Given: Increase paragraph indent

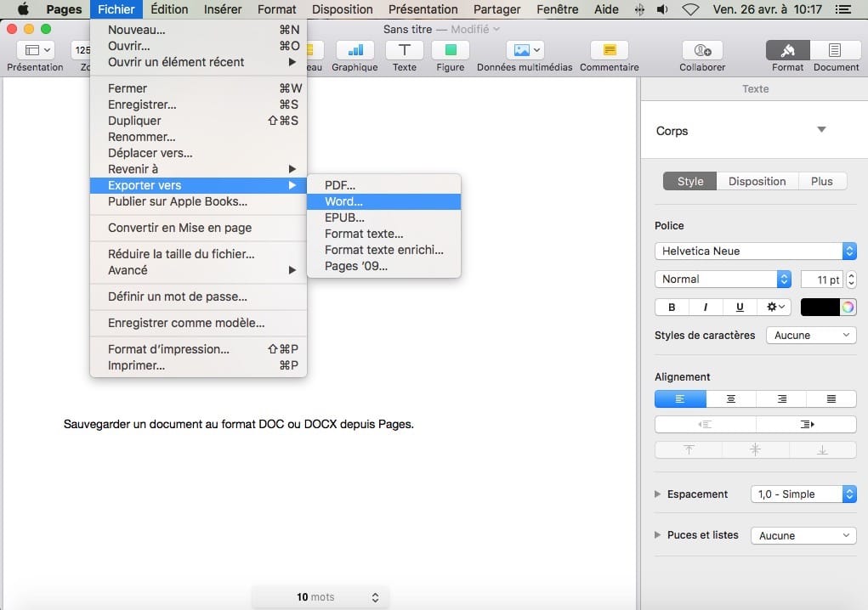Looking at the screenshot, I should pyautogui.click(x=807, y=424).
